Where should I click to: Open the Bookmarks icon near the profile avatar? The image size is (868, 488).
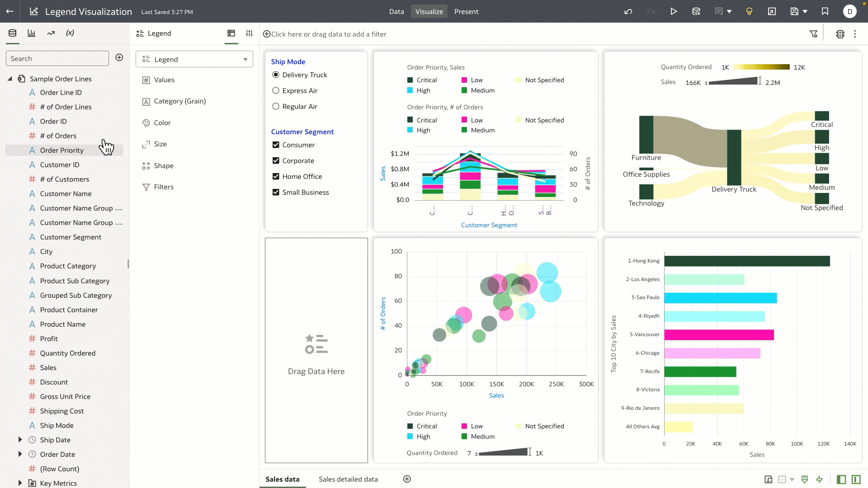[825, 11]
